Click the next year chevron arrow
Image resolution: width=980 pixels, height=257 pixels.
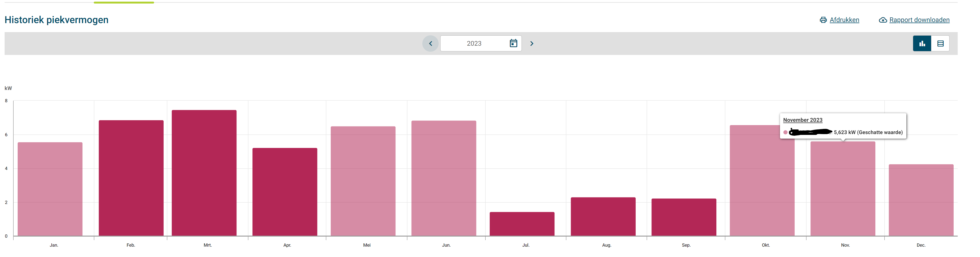tap(532, 44)
